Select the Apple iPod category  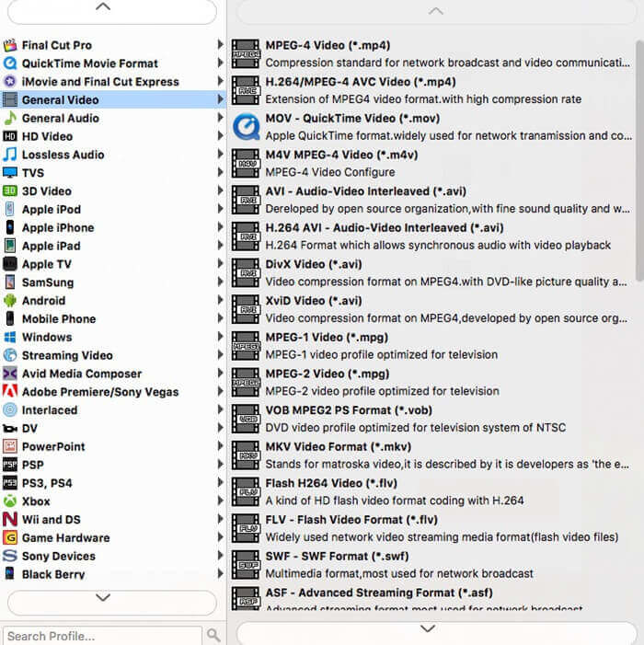point(113,209)
